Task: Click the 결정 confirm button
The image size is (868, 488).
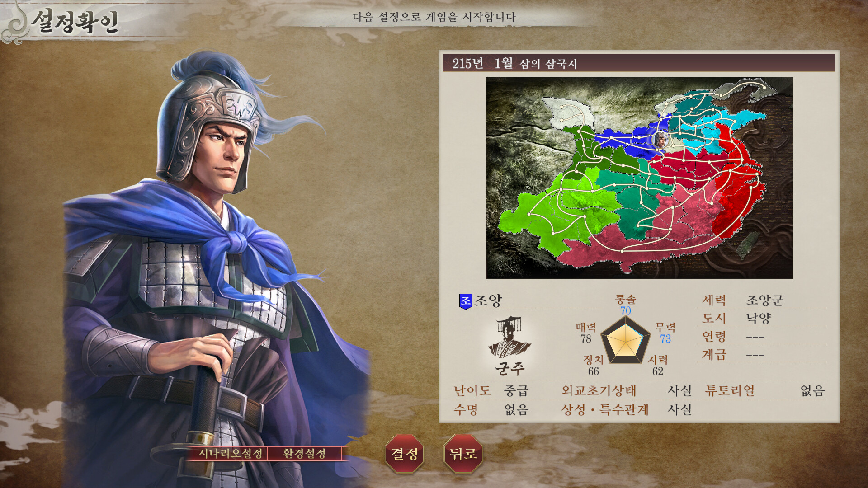Action: click(404, 454)
